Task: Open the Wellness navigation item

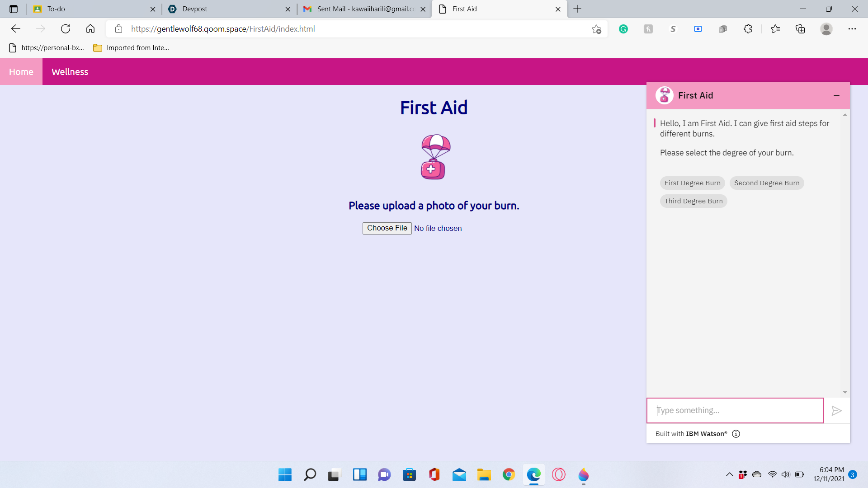Action: coord(70,72)
